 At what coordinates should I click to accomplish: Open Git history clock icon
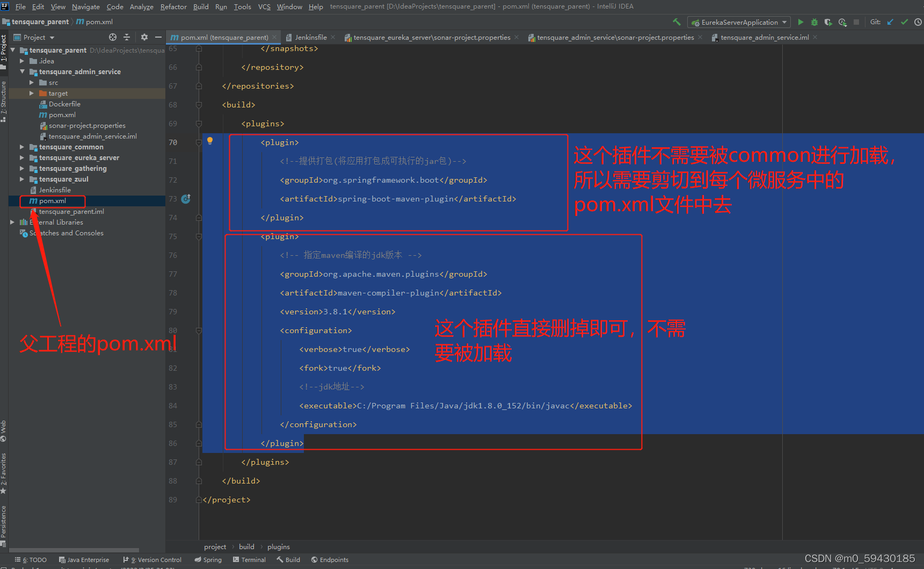point(918,22)
